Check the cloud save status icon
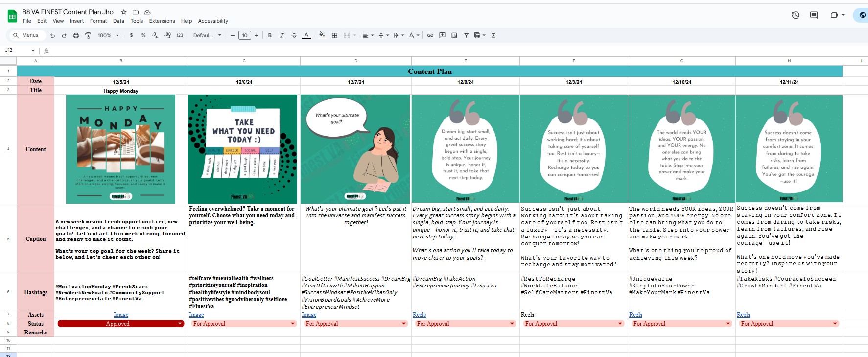Viewport: 868px width, 357px height. tap(147, 12)
